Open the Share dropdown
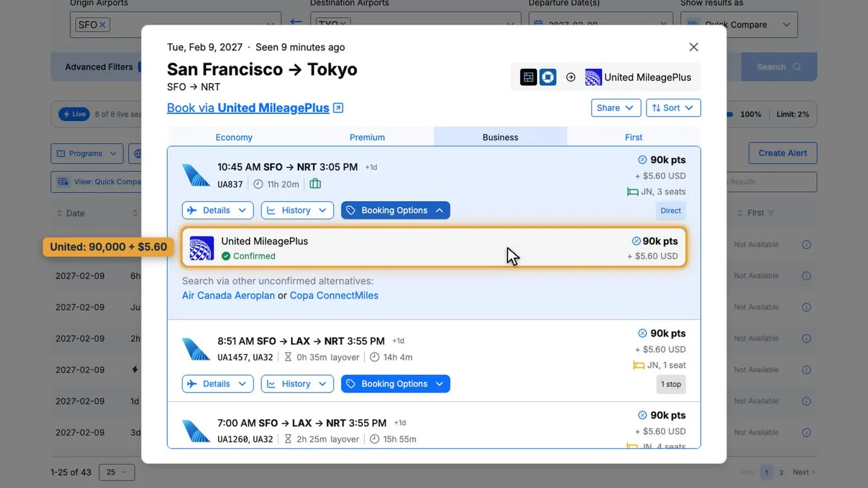Image resolution: width=868 pixels, height=488 pixels. coord(616,108)
